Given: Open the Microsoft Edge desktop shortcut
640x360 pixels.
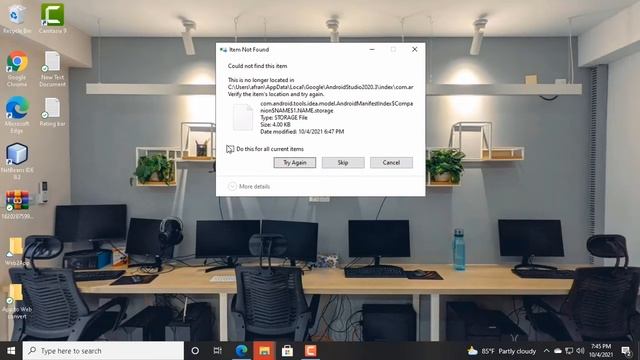Looking at the screenshot, I should (17, 115).
